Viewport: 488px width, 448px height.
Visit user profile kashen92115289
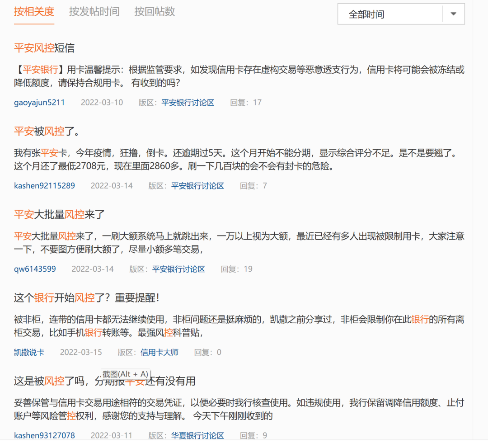[x=44, y=185]
